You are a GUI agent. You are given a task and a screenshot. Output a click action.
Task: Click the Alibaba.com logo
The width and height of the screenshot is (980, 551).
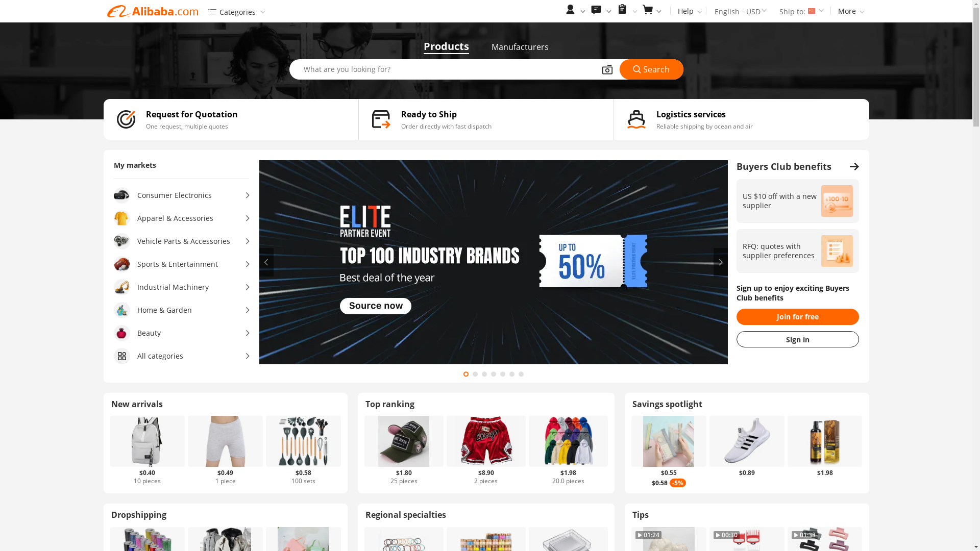pos(152,11)
